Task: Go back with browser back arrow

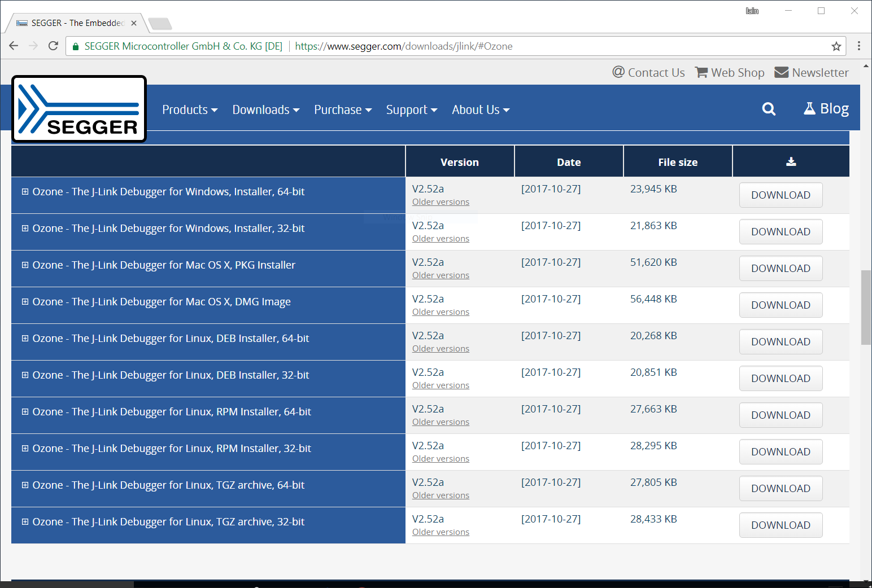Action: pyautogui.click(x=14, y=46)
